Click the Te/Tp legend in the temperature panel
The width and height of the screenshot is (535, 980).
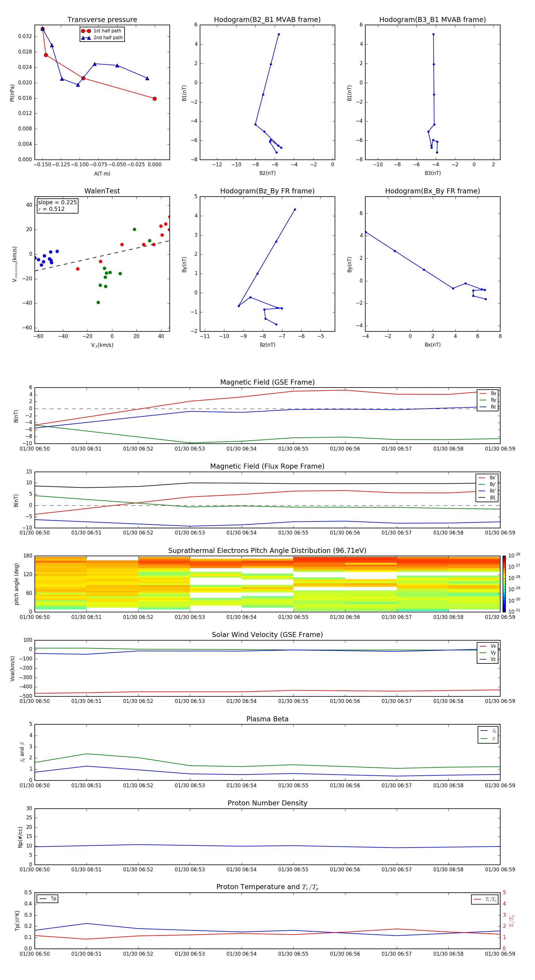point(485,899)
